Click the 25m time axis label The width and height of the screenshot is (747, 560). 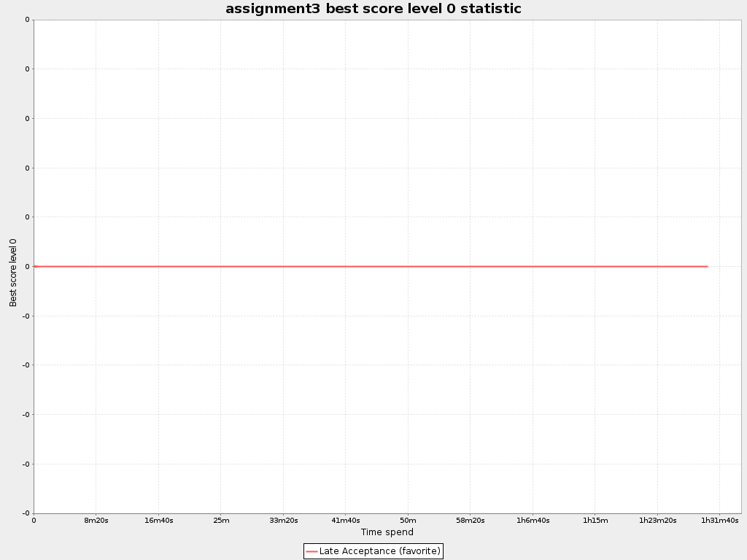[221, 521]
